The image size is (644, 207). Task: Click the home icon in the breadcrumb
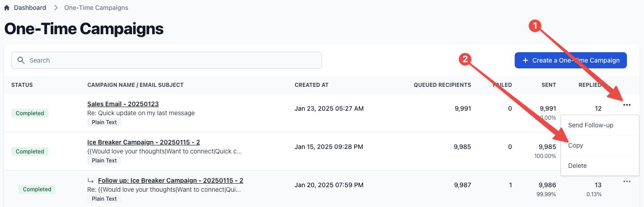point(7,8)
